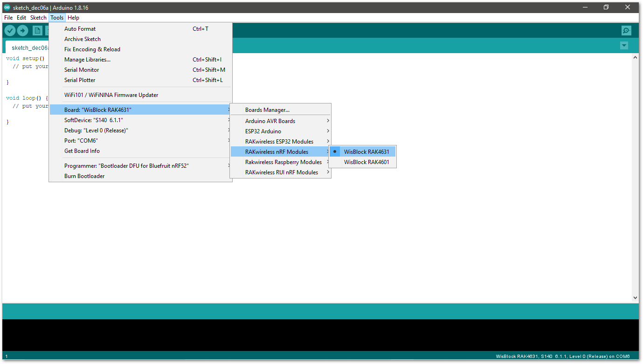Click the Verify checkmark toolbar icon
The height and width of the screenshot is (364, 643).
10,31
